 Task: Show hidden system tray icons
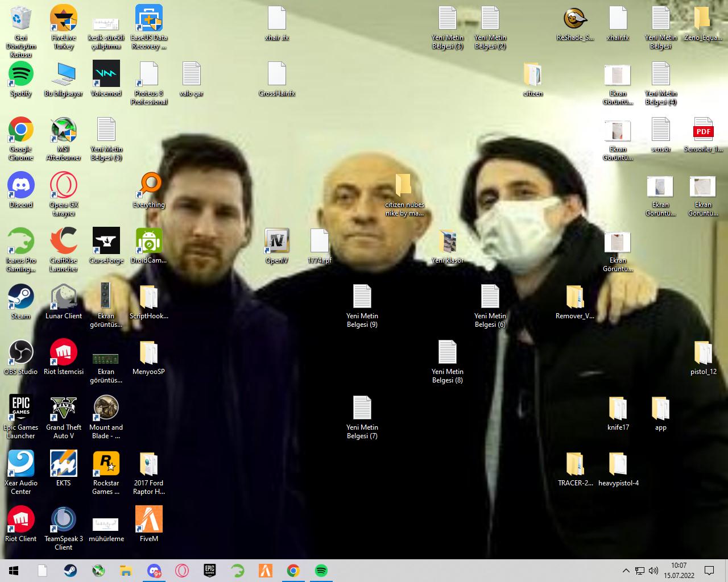pos(626,571)
